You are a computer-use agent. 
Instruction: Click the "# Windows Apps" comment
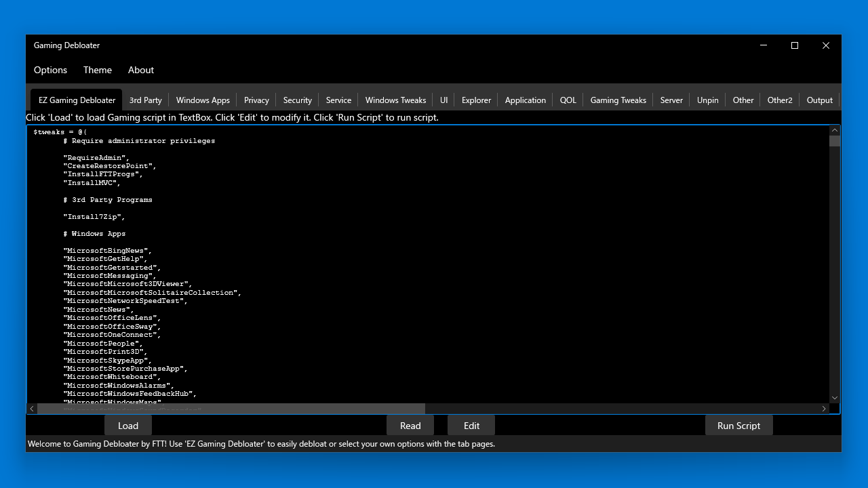(x=94, y=234)
